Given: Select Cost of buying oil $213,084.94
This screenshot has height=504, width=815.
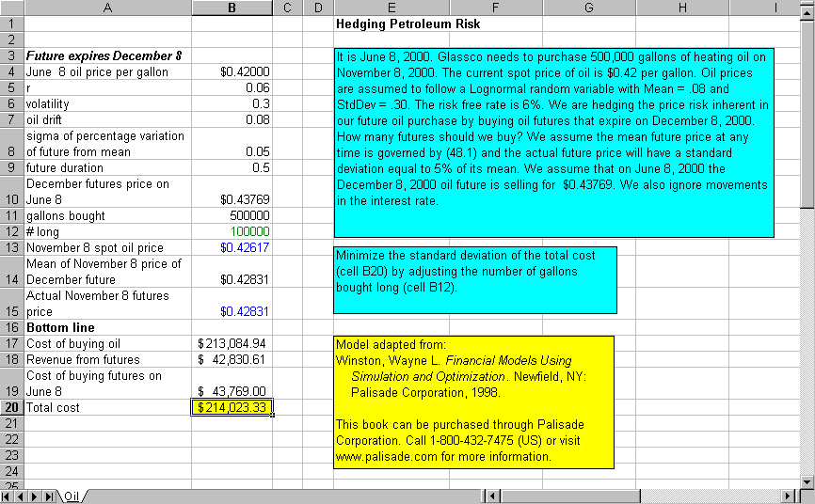Looking at the screenshot, I should [x=232, y=343].
